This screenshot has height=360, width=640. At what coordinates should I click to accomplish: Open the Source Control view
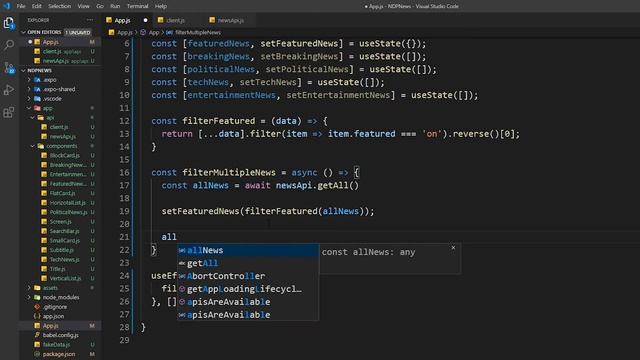[9, 67]
